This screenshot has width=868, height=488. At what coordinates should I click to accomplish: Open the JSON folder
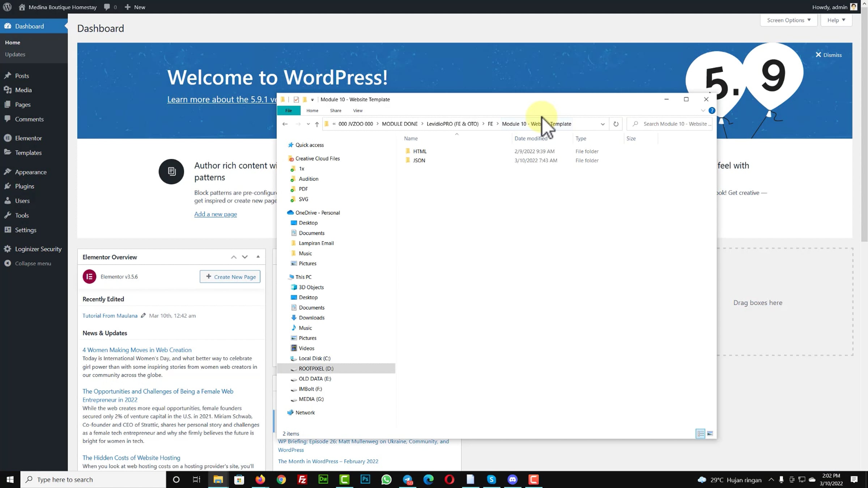point(419,160)
